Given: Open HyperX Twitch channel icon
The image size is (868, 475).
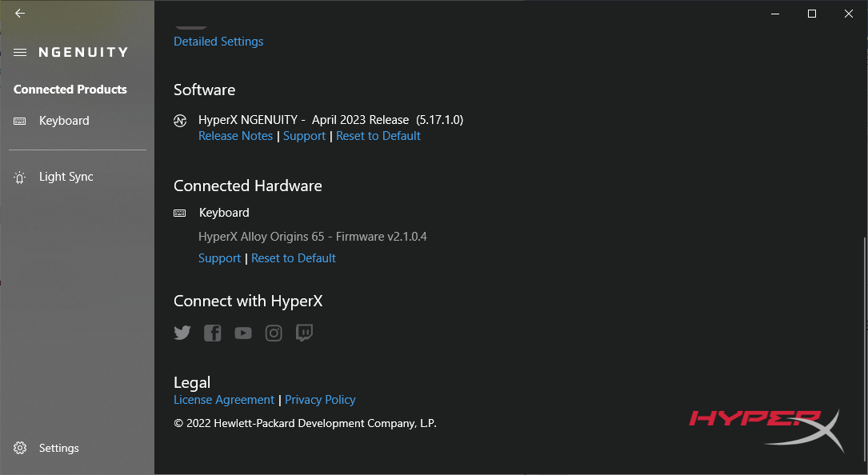Looking at the screenshot, I should pyautogui.click(x=304, y=333).
